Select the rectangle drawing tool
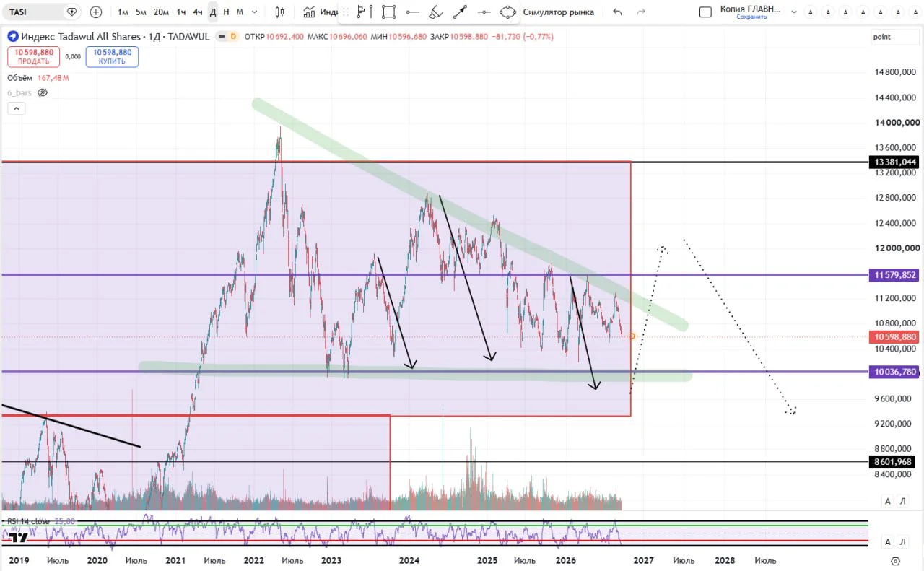Viewport: 924px width, 571px height. pos(388,12)
